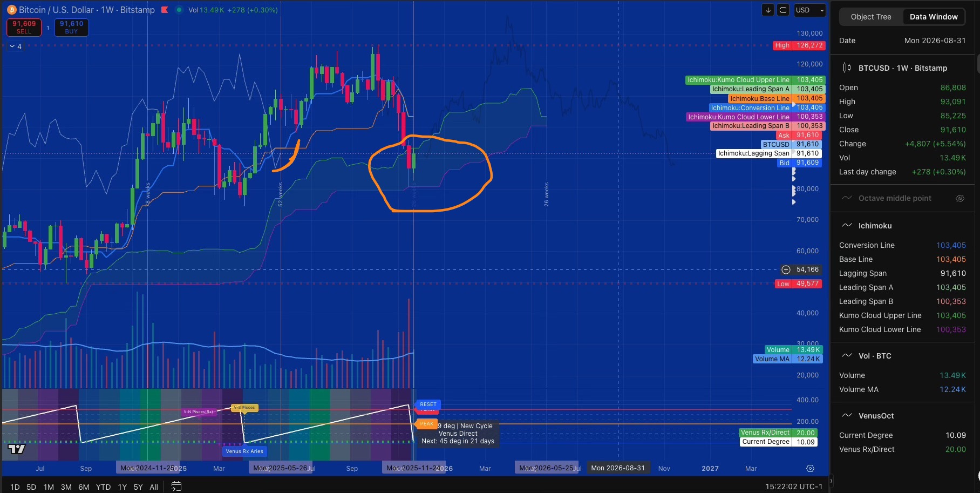Screen dimensions: 980x493
Task: Click the TradingView logo on the chart
Action: (x=17, y=449)
